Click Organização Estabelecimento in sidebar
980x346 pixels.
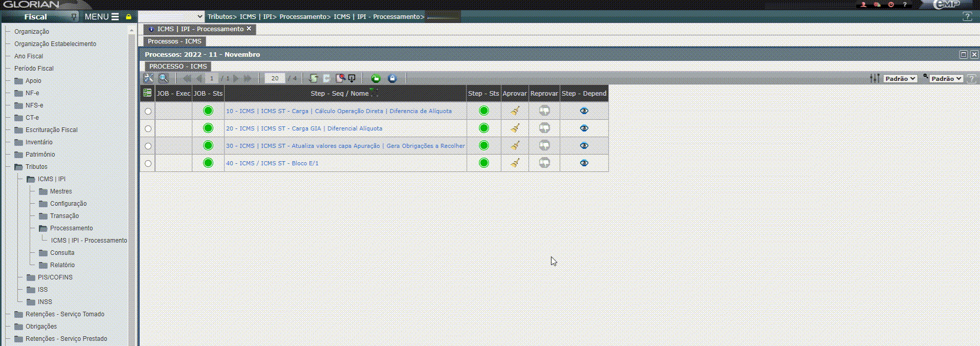(55, 44)
